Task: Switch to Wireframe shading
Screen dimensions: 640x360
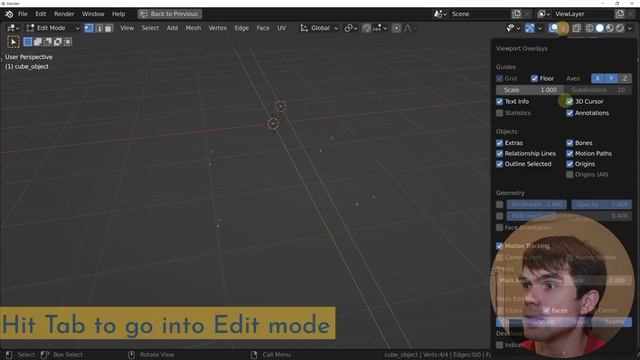Action: pos(589,28)
